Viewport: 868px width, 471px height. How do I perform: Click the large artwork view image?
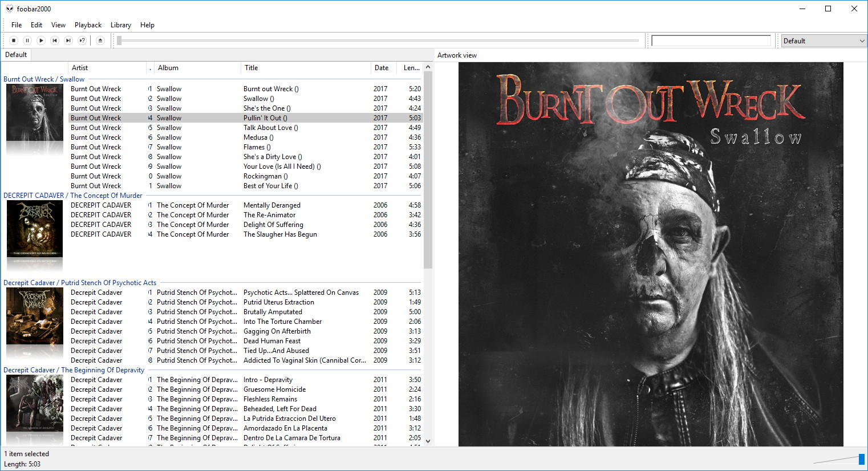651,254
